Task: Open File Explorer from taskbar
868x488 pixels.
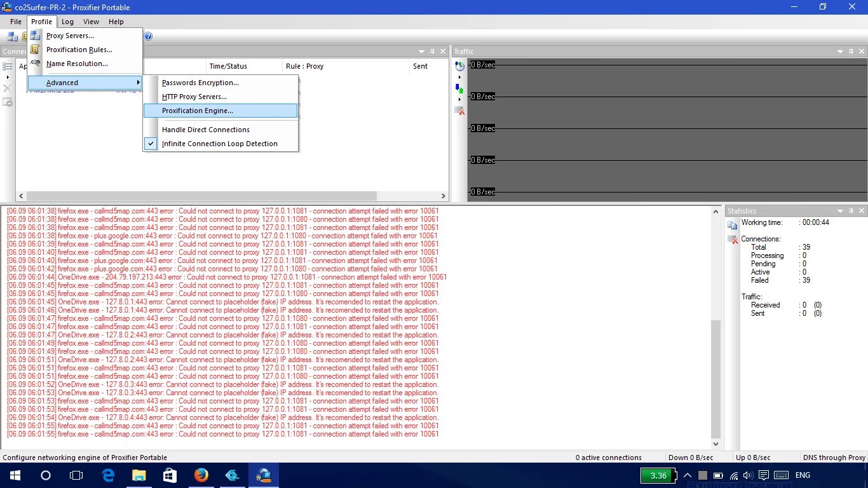Action: [139, 475]
